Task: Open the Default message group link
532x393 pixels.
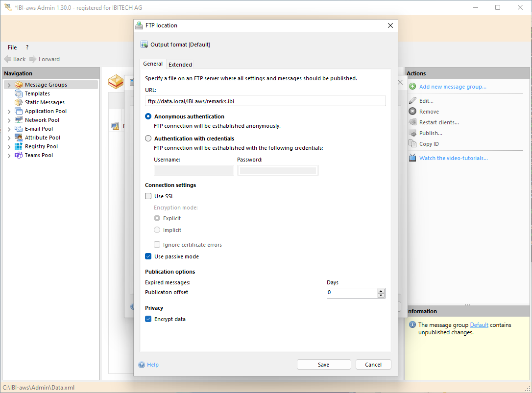Action: (479, 324)
